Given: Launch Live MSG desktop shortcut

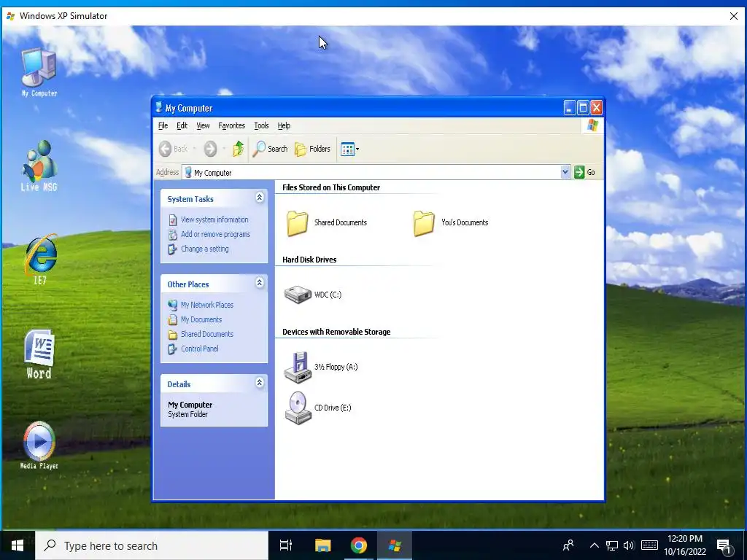Looking at the screenshot, I should coord(39,166).
